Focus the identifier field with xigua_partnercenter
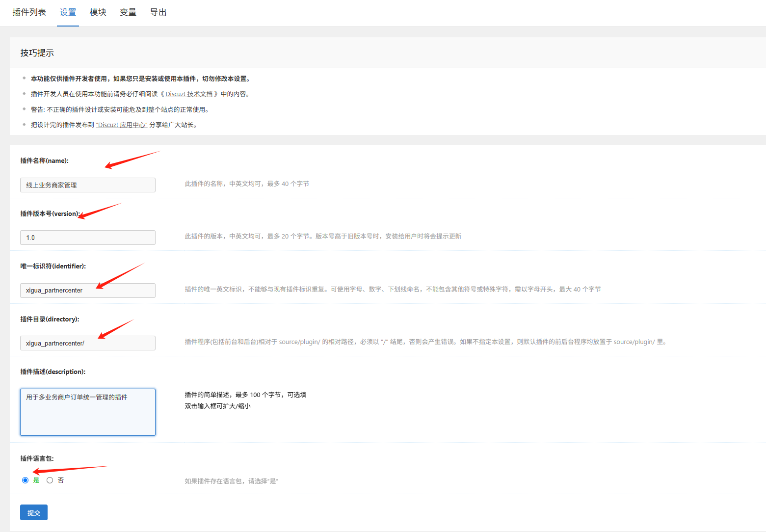This screenshot has width=766, height=532. (88, 291)
